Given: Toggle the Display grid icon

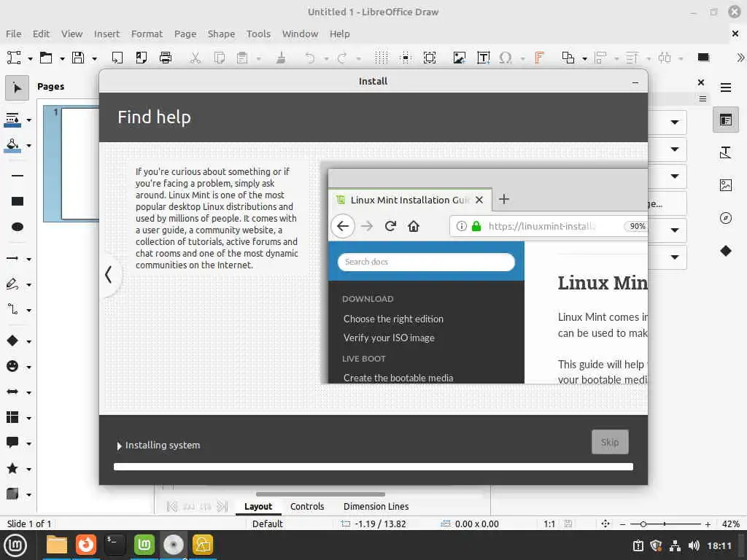Looking at the screenshot, I should (381, 58).
